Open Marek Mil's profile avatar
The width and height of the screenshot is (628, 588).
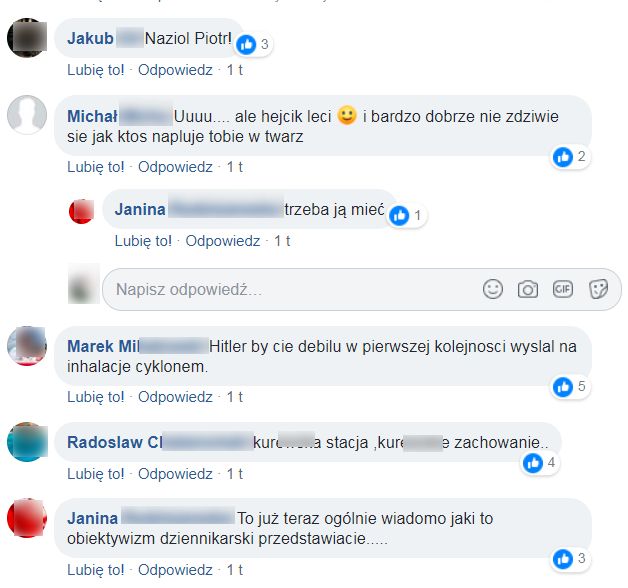pos(27,346)
